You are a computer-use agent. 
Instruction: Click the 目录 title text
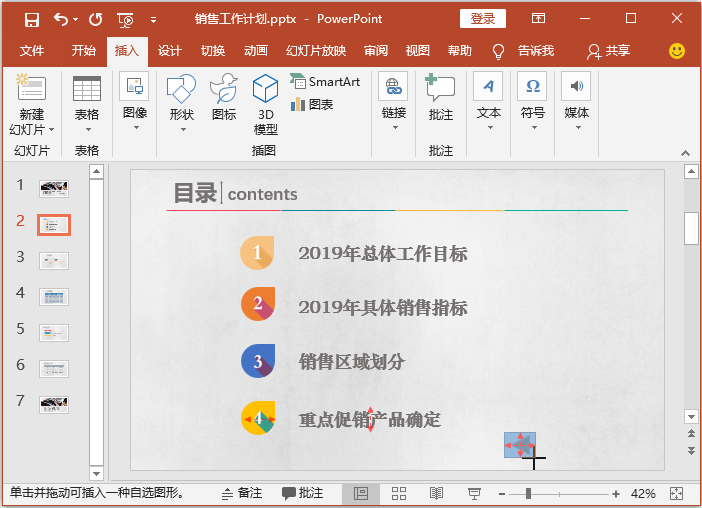(x=195, y=193)
